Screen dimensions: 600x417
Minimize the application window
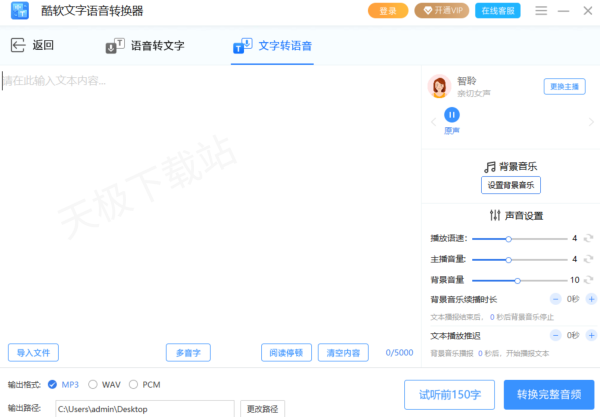pyautogui.click(x=563, y=11)
